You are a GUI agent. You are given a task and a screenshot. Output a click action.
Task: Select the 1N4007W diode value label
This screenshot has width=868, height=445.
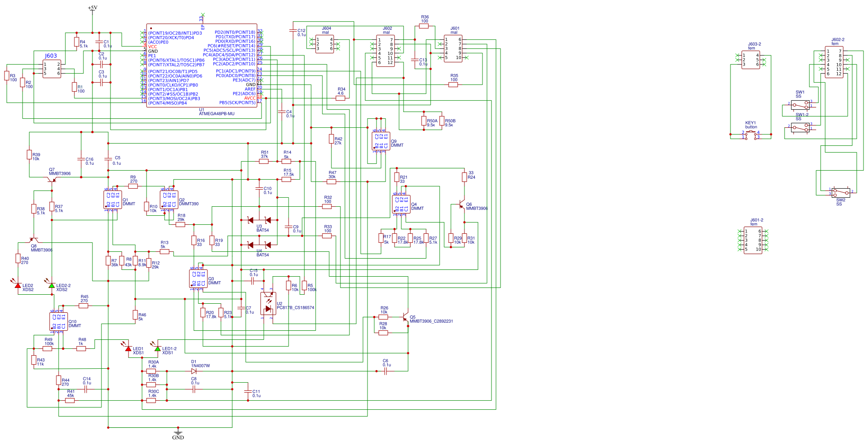click(200, 366)
